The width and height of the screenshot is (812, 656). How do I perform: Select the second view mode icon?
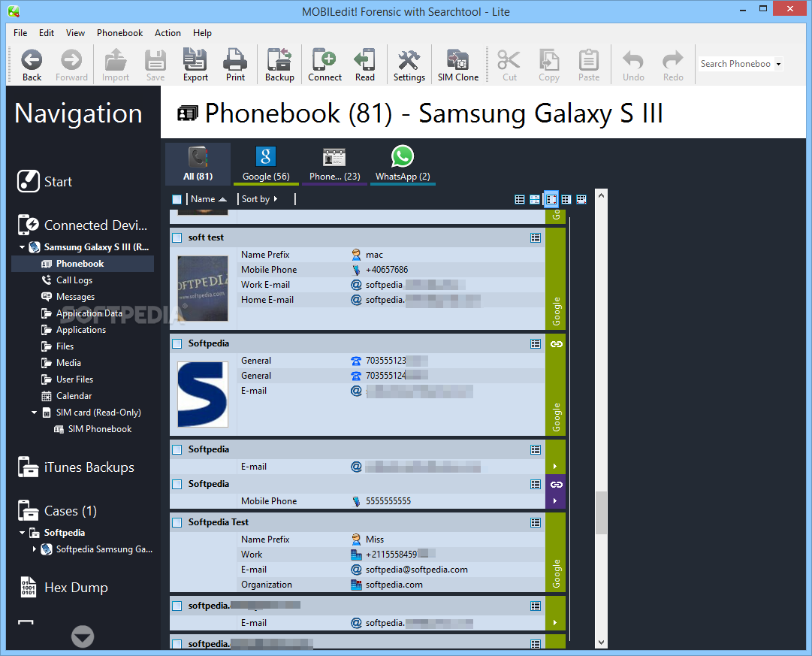pos(535,199)
